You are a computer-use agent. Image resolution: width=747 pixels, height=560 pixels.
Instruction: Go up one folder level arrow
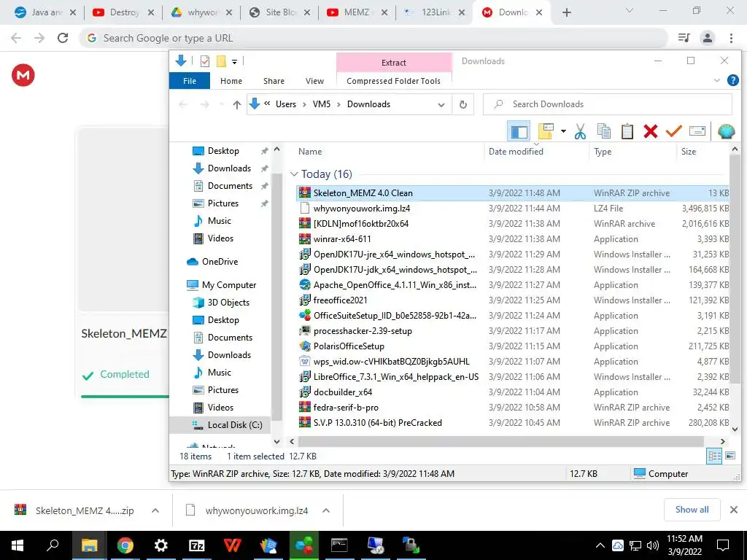pyautogui.click(x=237, y=104)
